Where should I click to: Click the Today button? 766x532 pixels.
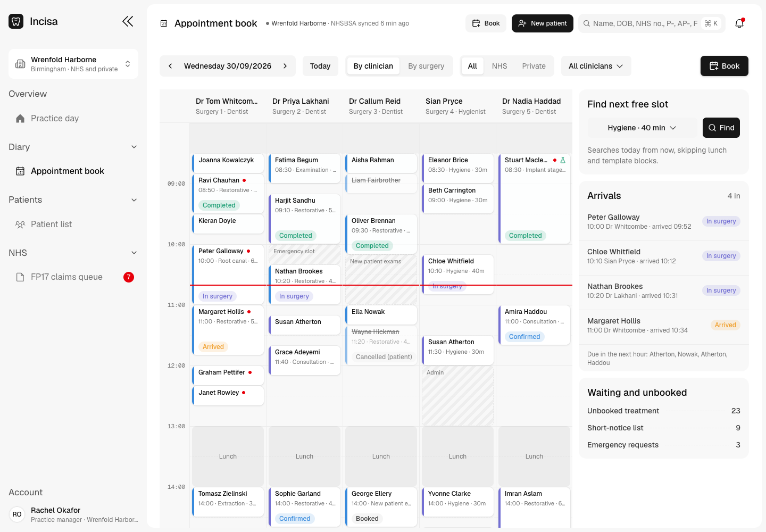pos(320,66)
